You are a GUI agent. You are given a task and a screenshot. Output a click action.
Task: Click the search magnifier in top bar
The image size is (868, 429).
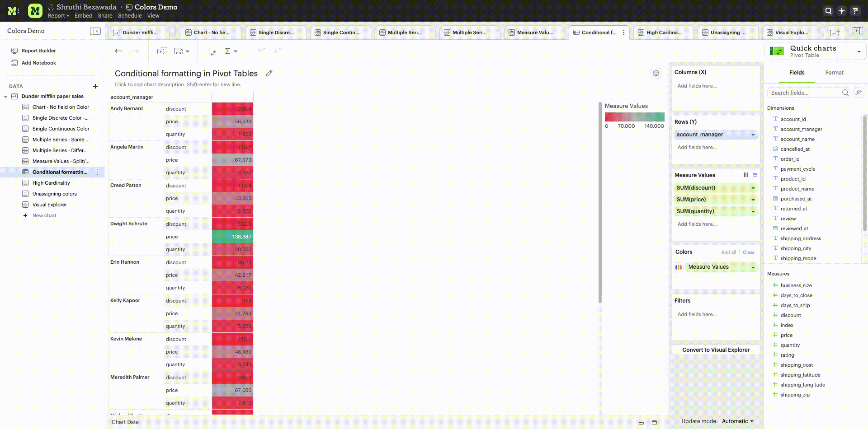(x=828, y=11)
